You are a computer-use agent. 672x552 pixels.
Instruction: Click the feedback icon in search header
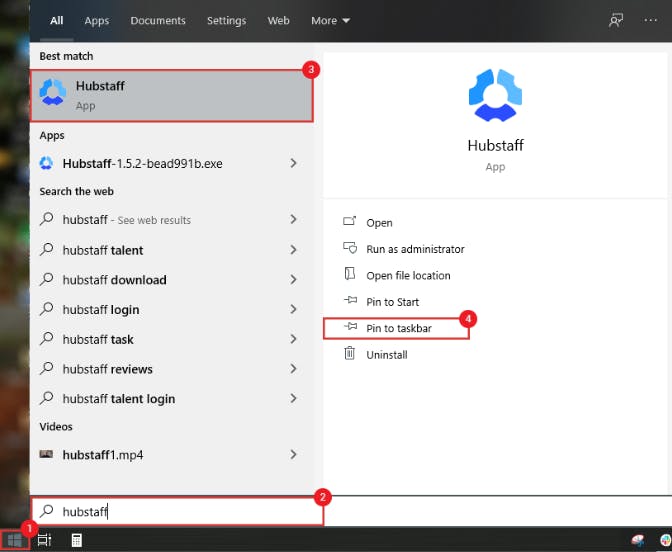tap(616, 20)
